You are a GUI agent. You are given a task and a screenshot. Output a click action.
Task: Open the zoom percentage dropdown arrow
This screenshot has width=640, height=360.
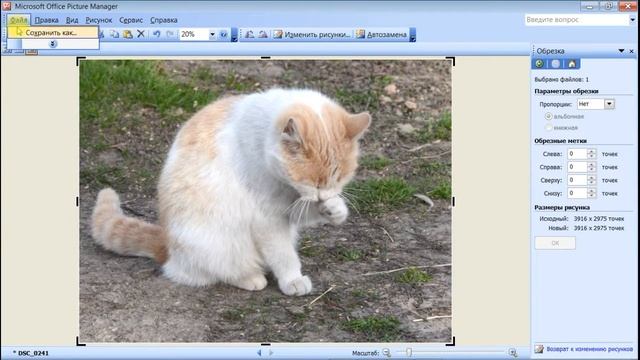212,34
